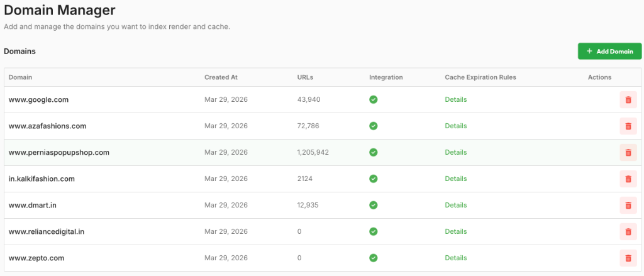Click the Actions column header
This screenshot has width=644, height=276.
pyautogui.click(x=599, y=77)
